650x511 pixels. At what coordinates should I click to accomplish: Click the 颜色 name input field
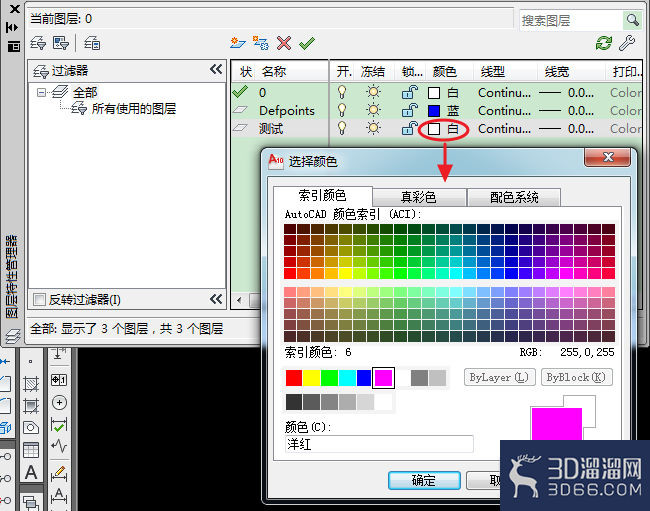(x=379, y=444)
